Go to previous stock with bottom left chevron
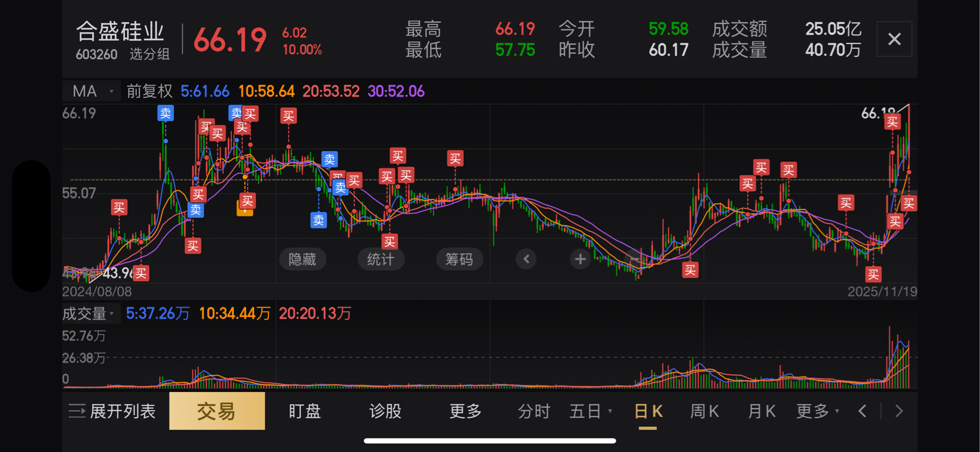The width and height of the screenshot is (980, 452). 862,411
